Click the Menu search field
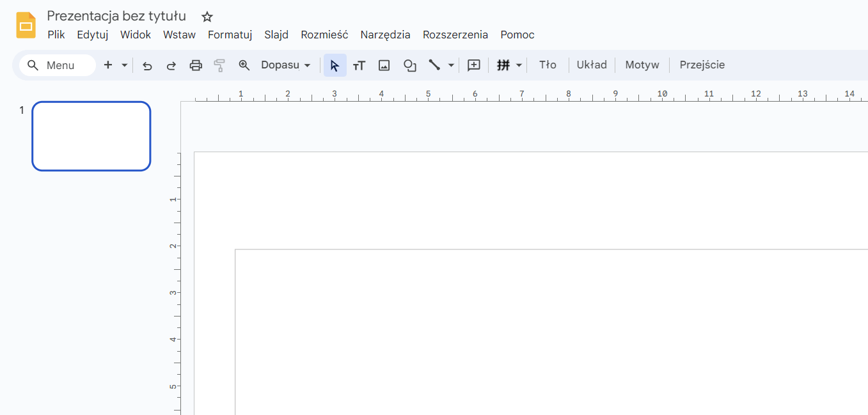Viewport: 868px width, 415px height. point(58,65)
